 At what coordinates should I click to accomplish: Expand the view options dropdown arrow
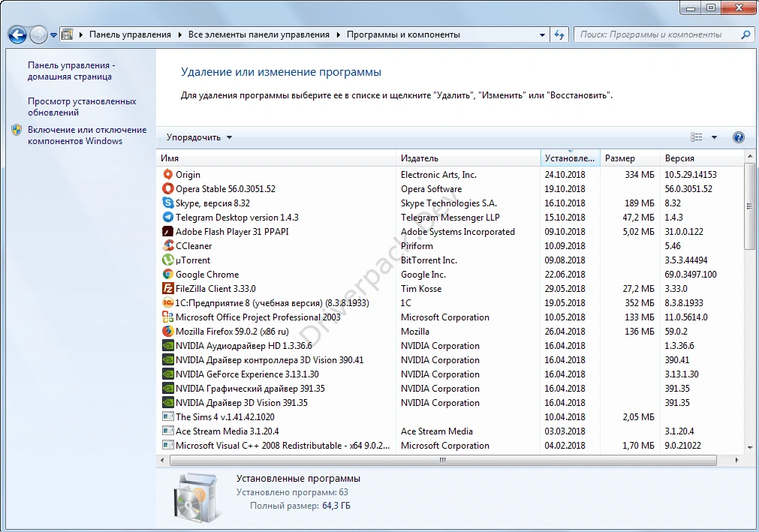click(x=714, y=137)
